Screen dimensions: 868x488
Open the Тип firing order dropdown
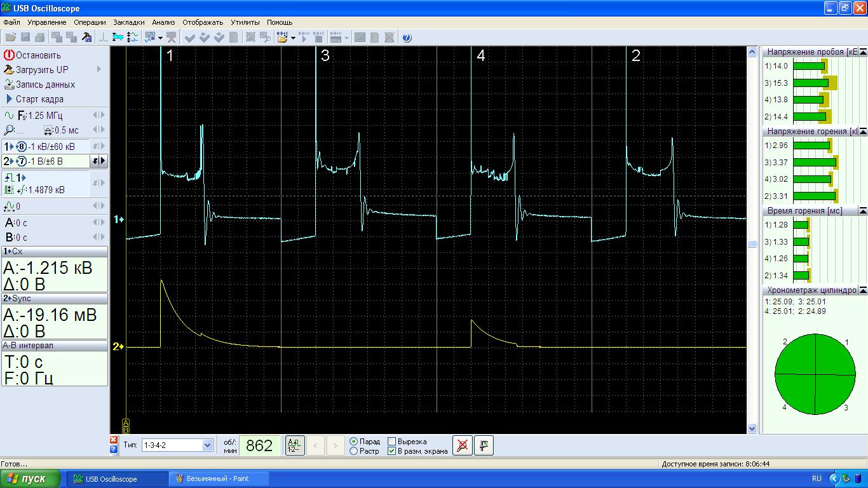pos(207,445)
